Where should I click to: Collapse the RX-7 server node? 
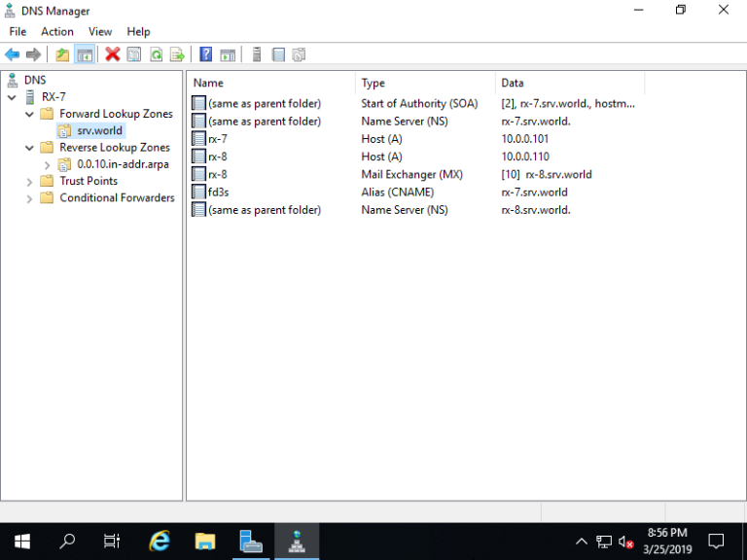click(x=12, y=97)
